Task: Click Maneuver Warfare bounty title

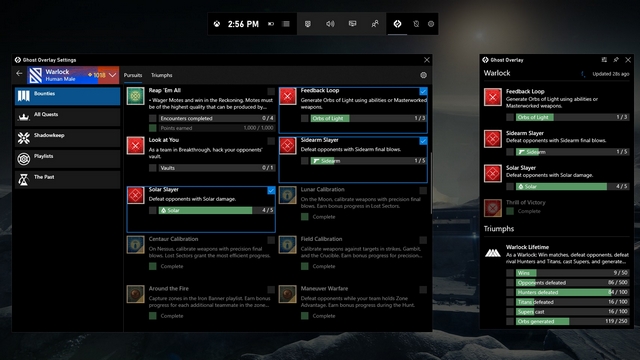Action: [324, 289]
